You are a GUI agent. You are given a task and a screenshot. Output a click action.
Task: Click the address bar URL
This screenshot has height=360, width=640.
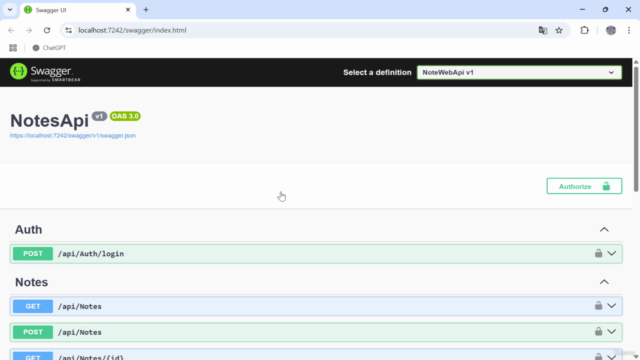(132, 30)
